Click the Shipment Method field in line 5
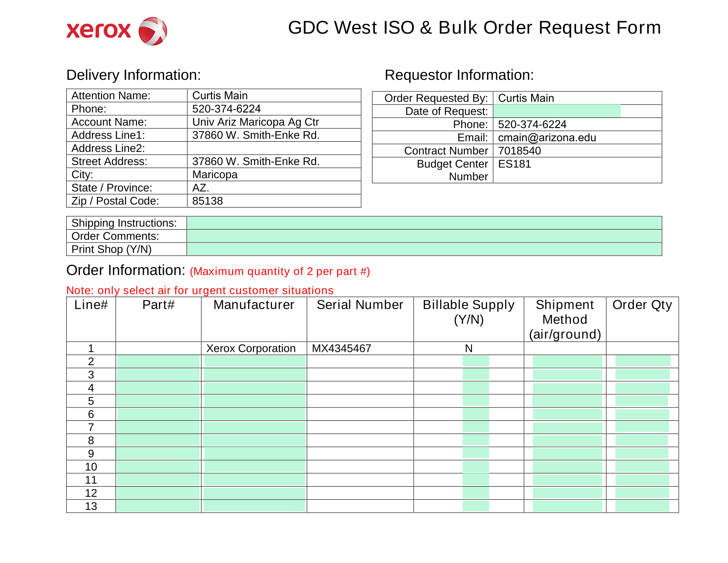The height and width of the screenshot is (563, 728). tap(567, 401)
